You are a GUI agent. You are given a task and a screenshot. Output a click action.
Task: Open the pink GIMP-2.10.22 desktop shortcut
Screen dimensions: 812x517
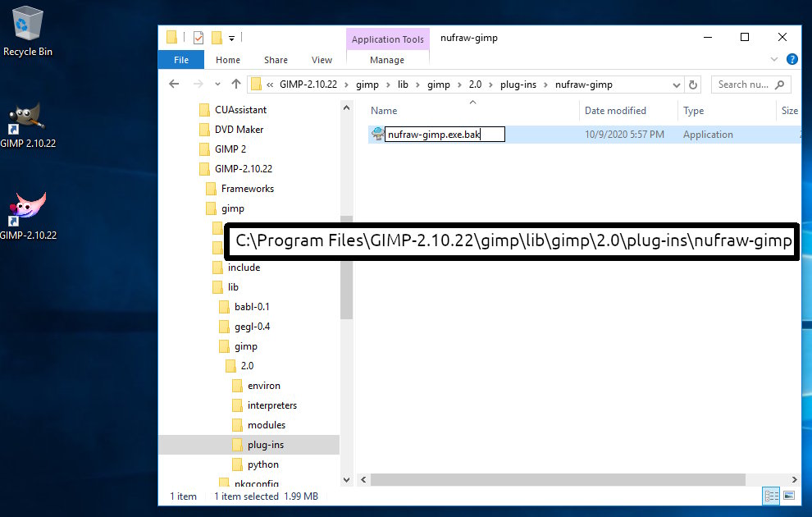(x=27, y=217)
